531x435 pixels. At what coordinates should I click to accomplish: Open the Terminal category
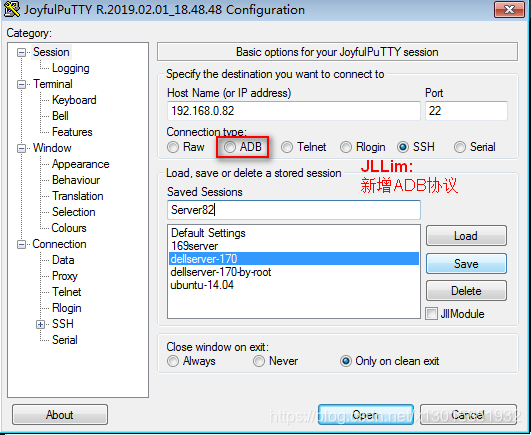click(53, 84)
